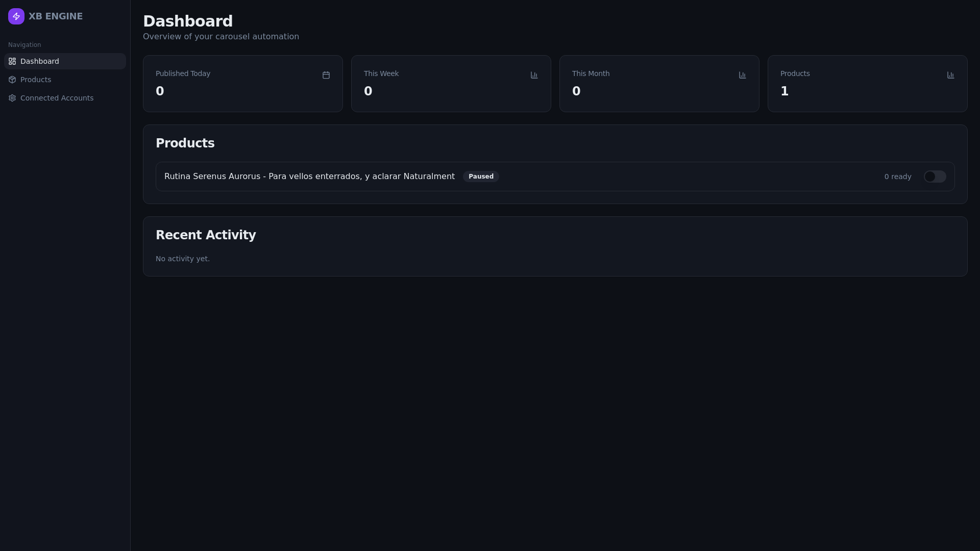This screenshot has width=980, height=551.
Task: Click the Recent Activity heading
Action: point(206,235)
